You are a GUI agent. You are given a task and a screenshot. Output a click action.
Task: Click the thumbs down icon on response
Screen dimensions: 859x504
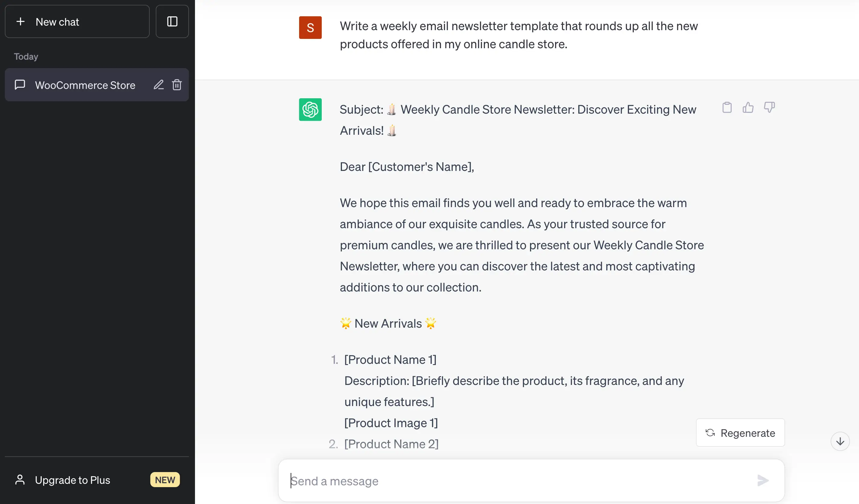pyautogui.click(x=769, y=107)
